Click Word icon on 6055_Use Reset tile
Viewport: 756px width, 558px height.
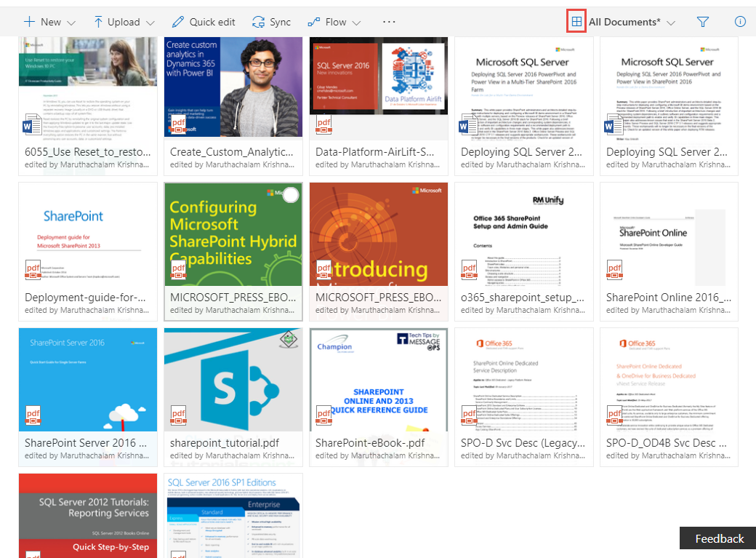[32, 125]
